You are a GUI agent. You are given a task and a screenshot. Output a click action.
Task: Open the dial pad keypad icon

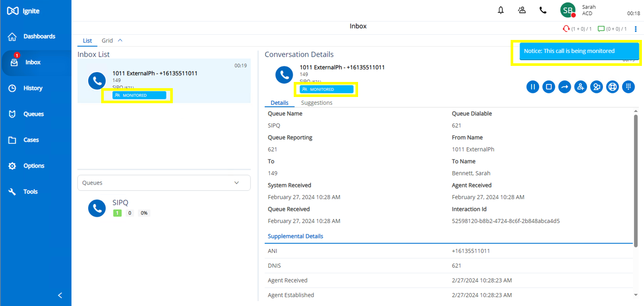click(x=628, y=87)
